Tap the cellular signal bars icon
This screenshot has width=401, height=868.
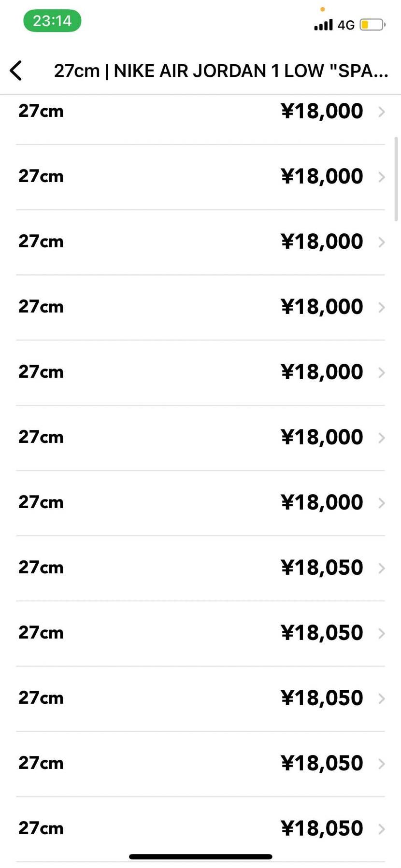[x=323, y=25]
